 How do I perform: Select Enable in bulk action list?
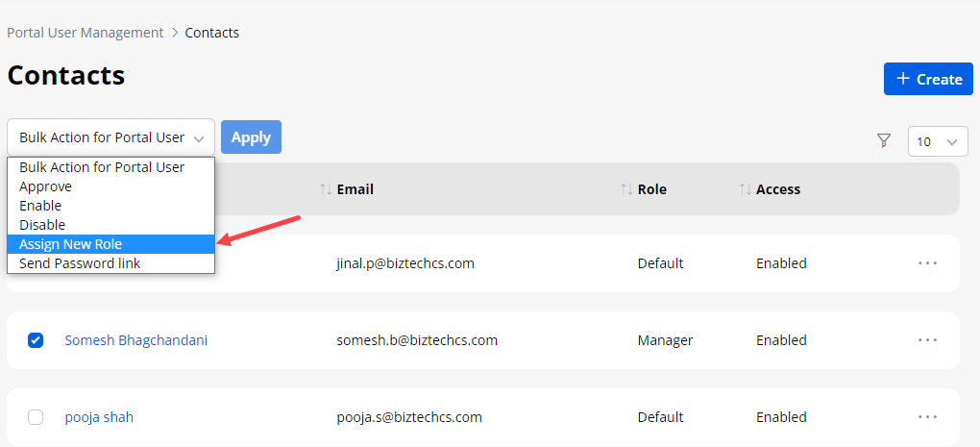click(x=40, y=206)
